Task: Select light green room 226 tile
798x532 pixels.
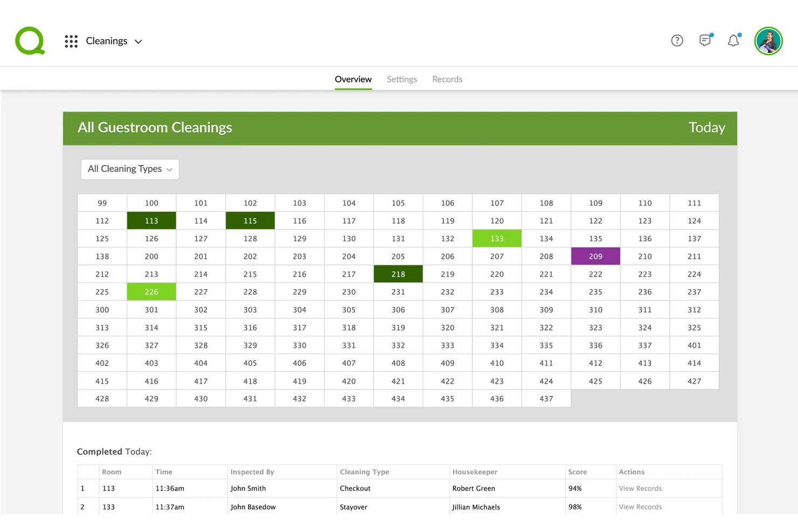Action: [x=152, y=292]
